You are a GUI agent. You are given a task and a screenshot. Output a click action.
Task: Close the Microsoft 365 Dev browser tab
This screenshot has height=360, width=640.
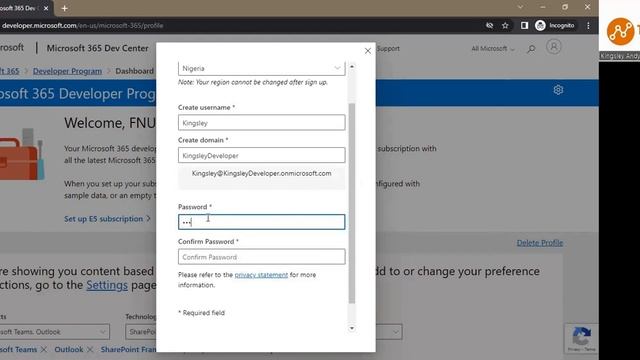(46, 8)
